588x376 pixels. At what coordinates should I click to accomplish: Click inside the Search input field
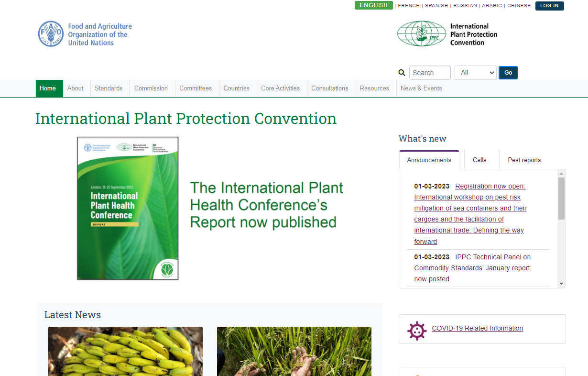coord(429,72)
